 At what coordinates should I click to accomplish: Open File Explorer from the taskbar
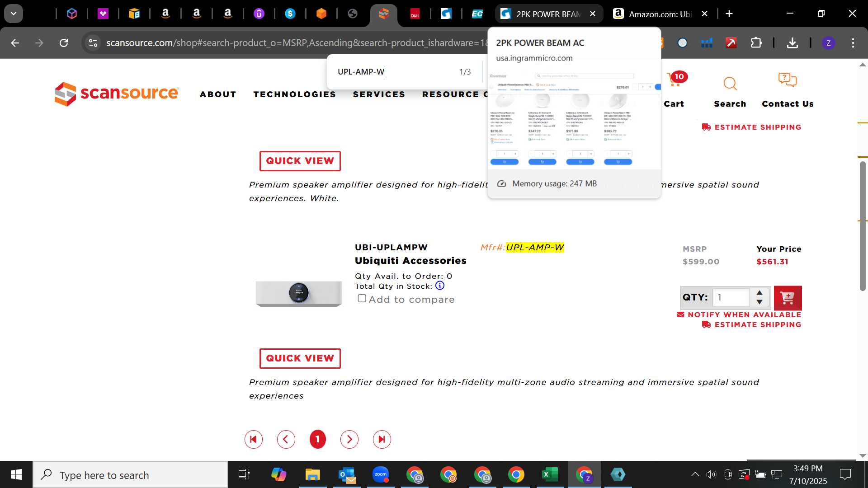click(x=312, y=474)
